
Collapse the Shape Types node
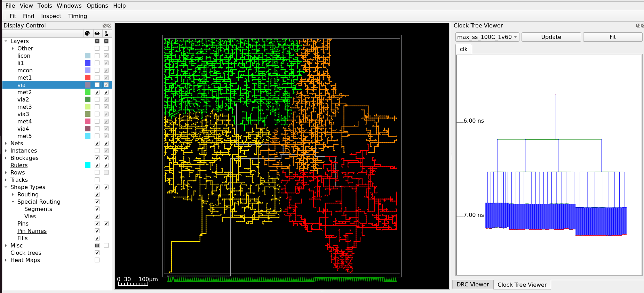click(x=6, y=187)
